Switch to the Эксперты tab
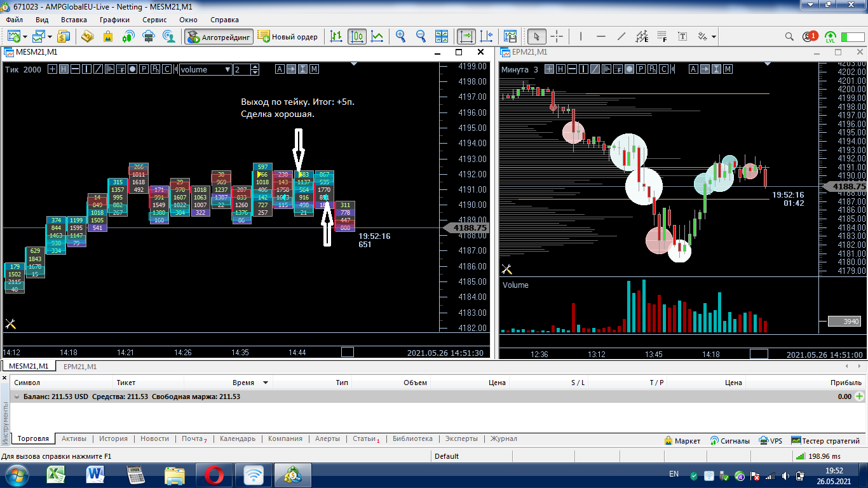The width and height of the screenshot is (868, 488). [x=462, y=438]
